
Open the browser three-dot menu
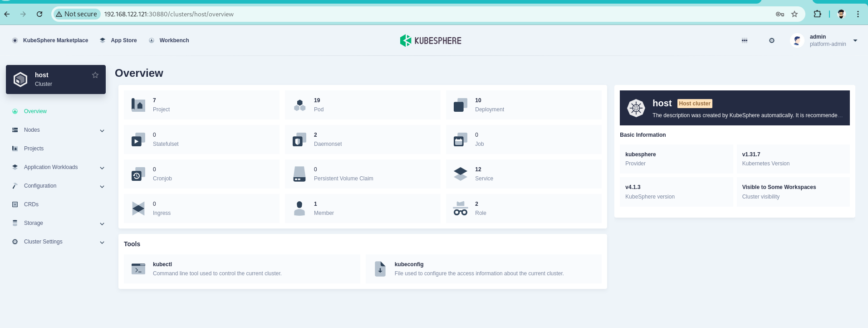(858, 14)
